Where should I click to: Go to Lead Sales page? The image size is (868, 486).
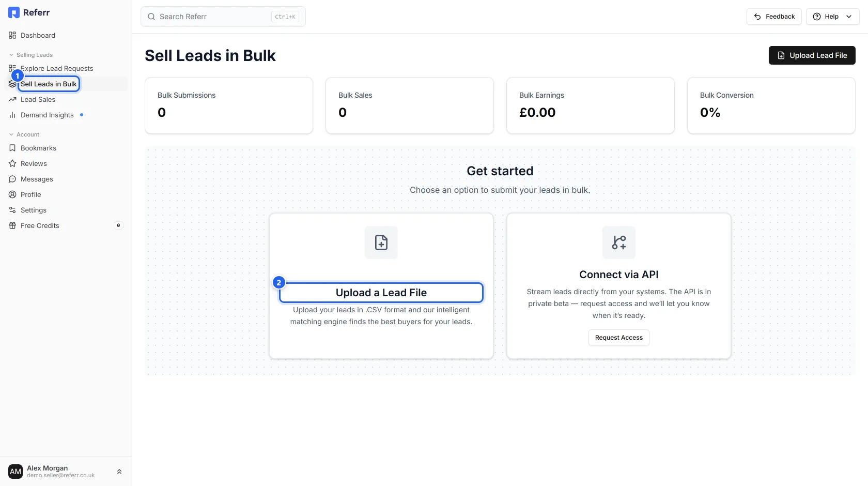(x=66, y=99)
